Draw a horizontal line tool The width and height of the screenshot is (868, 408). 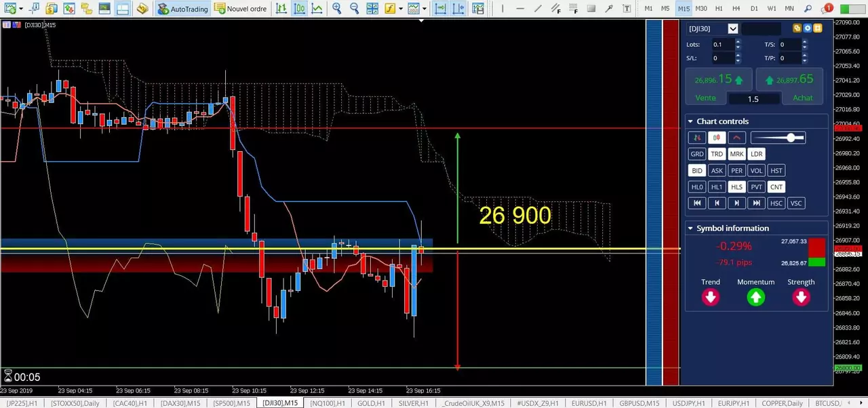(x=520, y=9)
